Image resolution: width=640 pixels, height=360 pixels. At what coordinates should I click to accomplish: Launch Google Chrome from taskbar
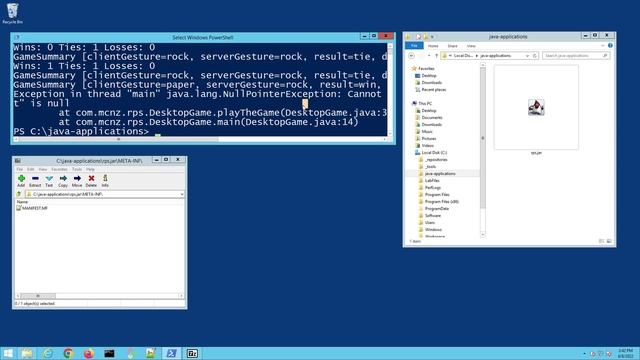point(68,353)
